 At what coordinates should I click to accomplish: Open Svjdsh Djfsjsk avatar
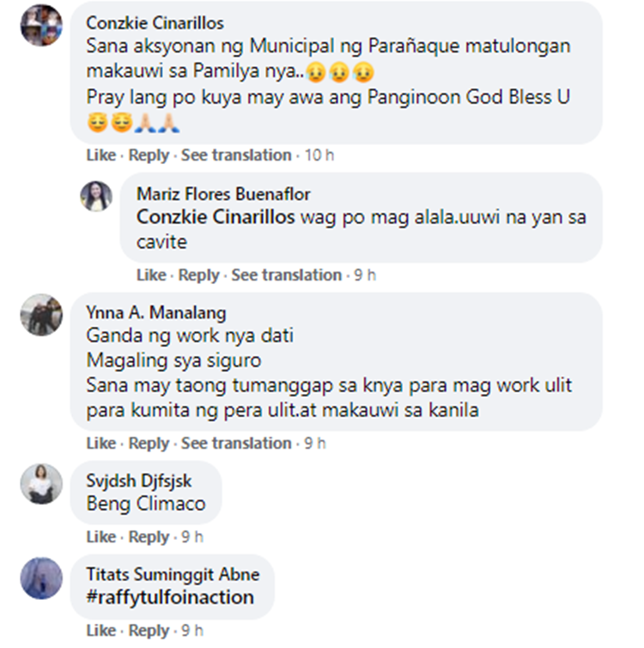(41, 484)
